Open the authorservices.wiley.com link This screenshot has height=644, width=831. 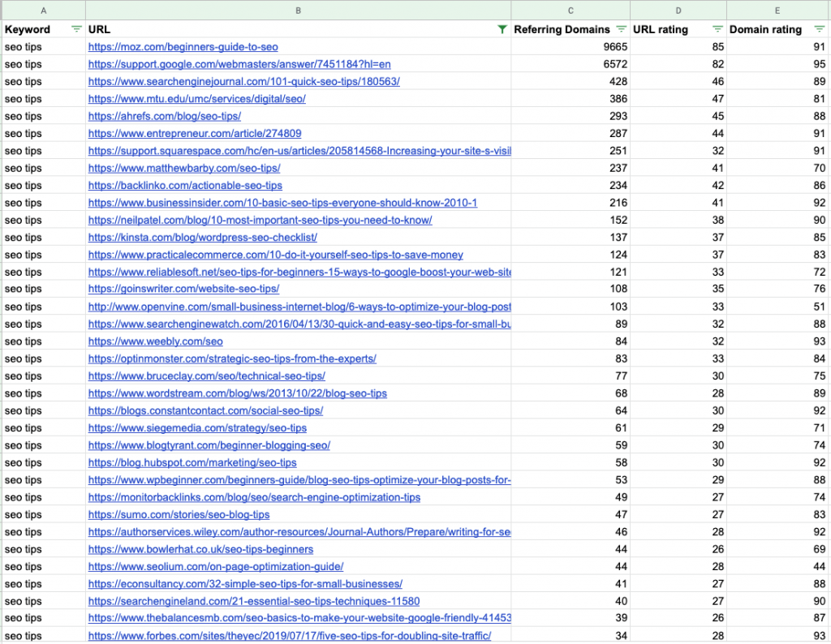(299, 532)
